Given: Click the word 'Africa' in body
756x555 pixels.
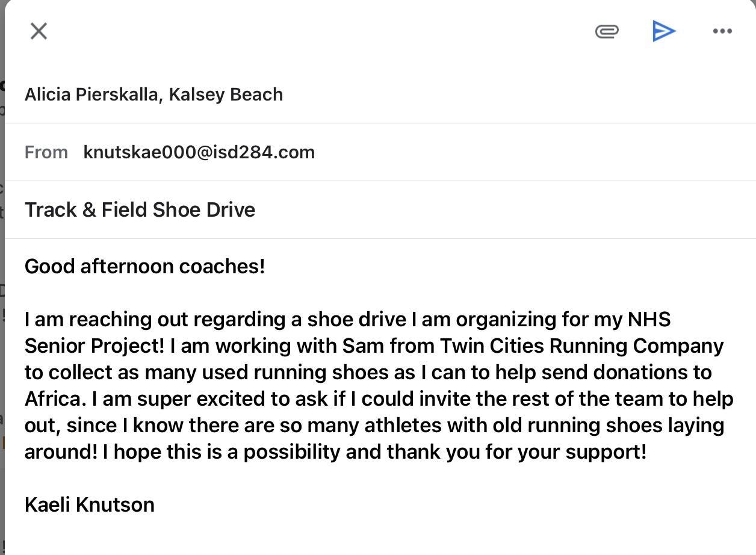Looking at the screenshot, I should 52,399.
